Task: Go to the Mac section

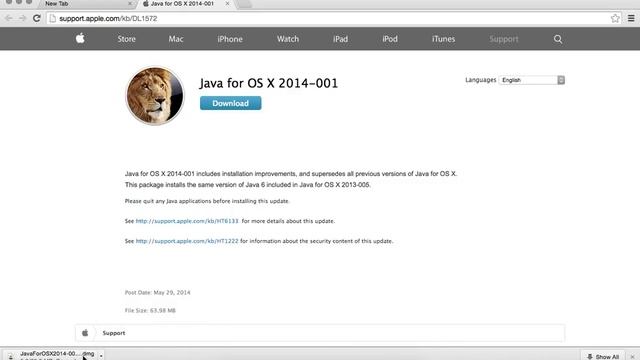Action: [x=176, y=39]
